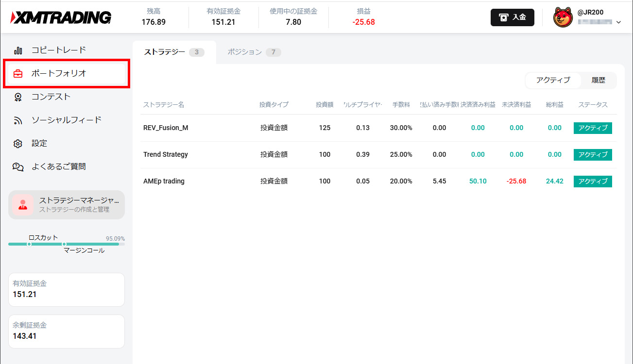Click the 30.00% fee of REV_Fusion_M

tap(401, 128)
